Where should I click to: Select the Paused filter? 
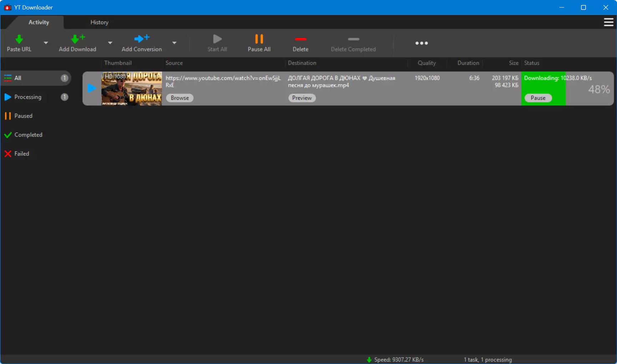click(x=36, y=116)
